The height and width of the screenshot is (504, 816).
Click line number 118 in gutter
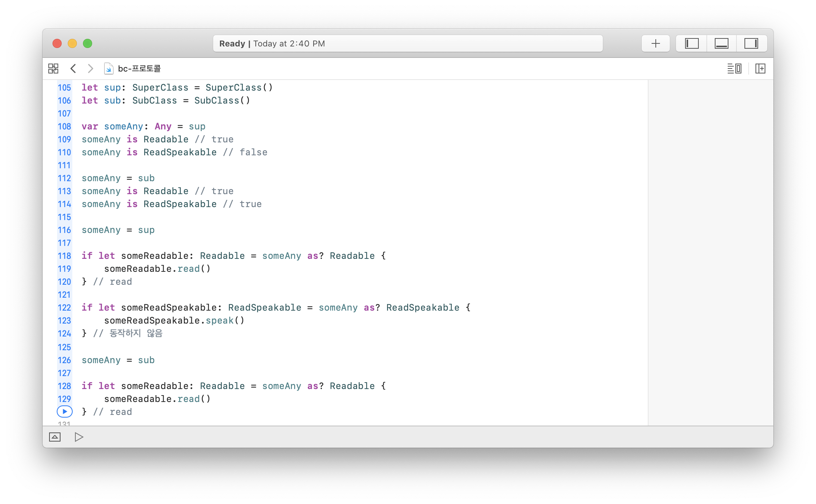tap(64, 256)
